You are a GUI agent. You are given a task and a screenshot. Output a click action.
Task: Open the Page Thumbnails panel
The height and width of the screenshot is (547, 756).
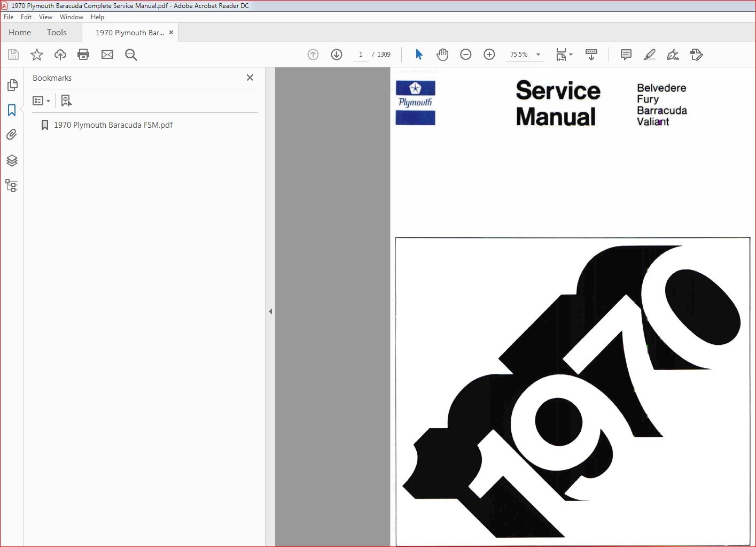tap(12, 85)
